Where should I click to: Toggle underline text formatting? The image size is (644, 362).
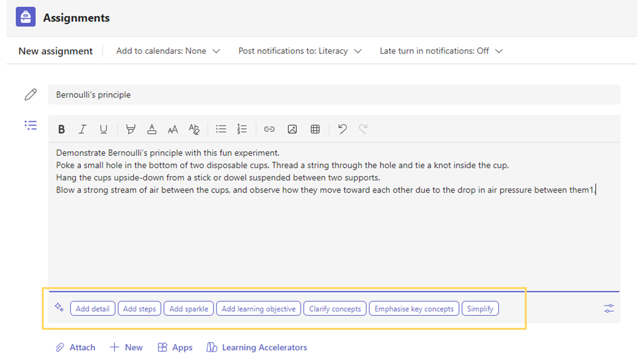coord(103,129)
